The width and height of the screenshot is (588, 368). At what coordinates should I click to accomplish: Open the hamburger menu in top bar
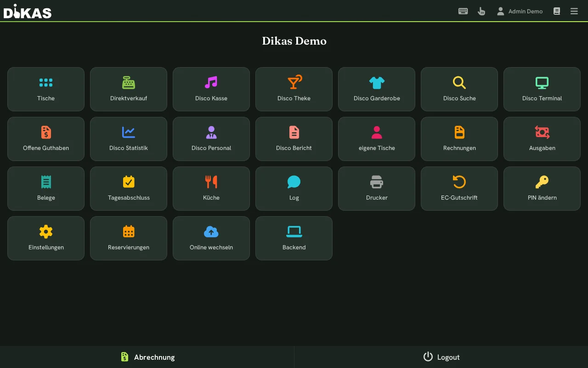point(574,11)
